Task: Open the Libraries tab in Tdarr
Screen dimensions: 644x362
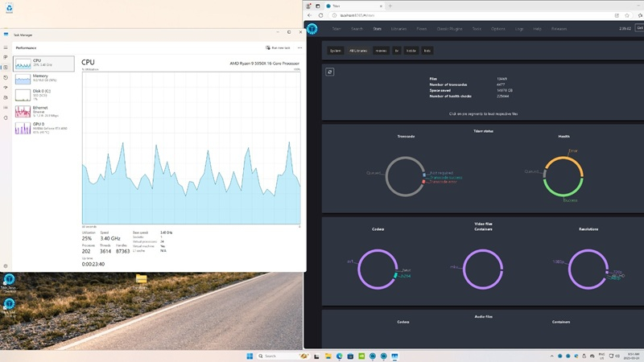Action: (x=398, y=29)
